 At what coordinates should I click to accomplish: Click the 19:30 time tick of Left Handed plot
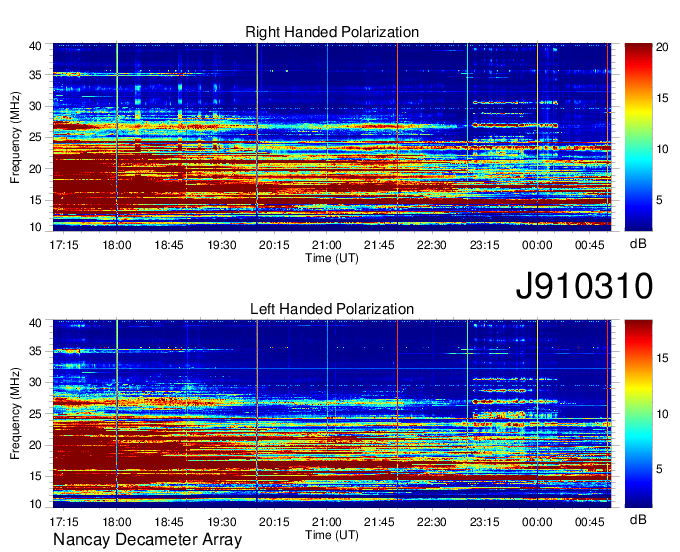click(x=222, y=522)
